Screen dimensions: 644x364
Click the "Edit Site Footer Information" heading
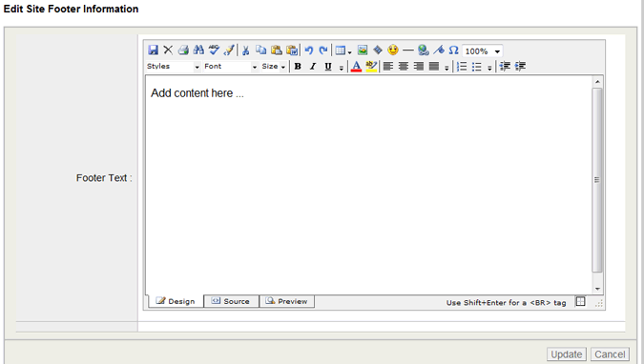tap(71, 9)
